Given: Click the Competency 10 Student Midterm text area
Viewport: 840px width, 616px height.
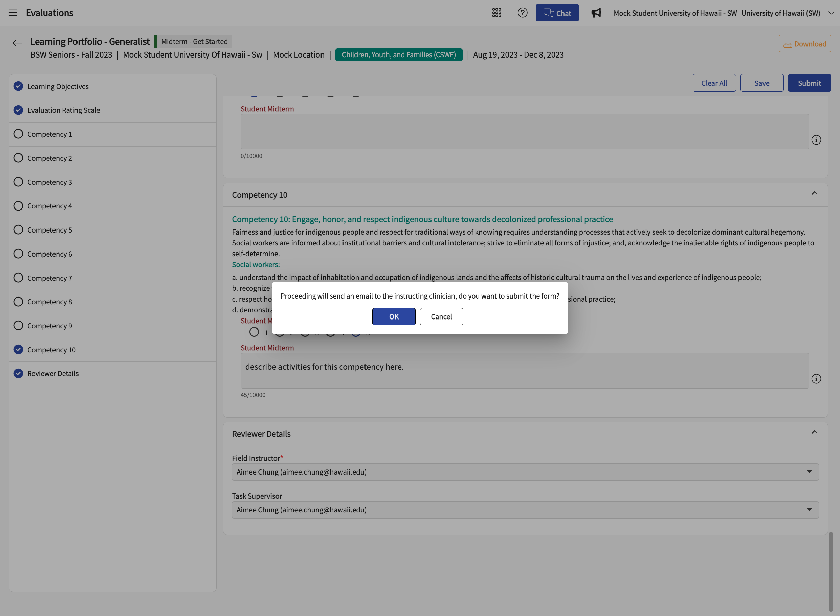Looking at the screenshot, I should (x=525, y=371).
